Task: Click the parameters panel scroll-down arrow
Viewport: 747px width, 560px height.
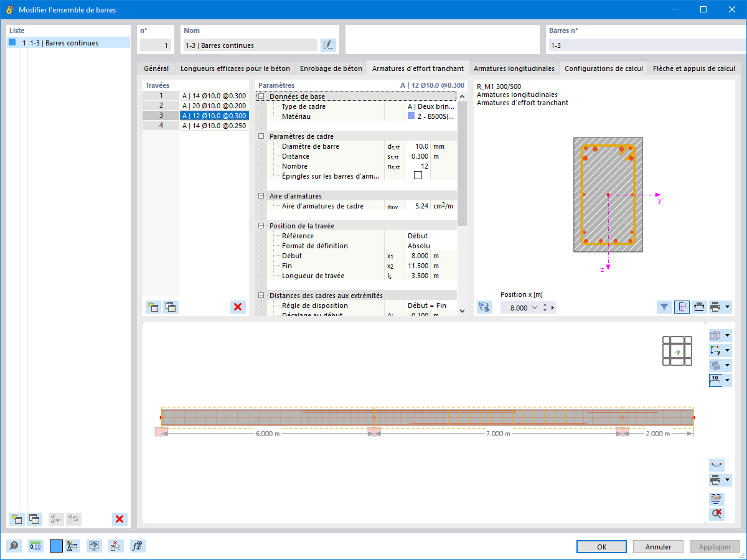Action: tap(462, 310)
